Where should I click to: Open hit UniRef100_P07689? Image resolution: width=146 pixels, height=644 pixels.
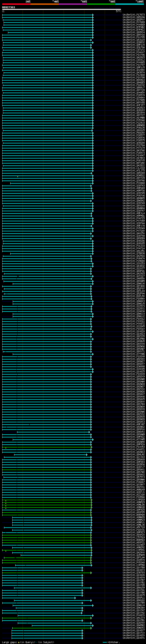point(134,22)
